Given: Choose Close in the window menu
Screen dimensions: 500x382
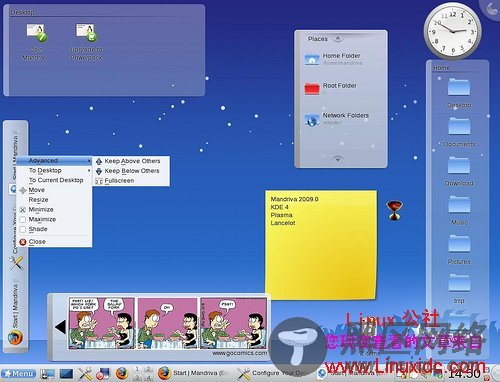Looking at the screenshot, I should [x=54, y=242].
